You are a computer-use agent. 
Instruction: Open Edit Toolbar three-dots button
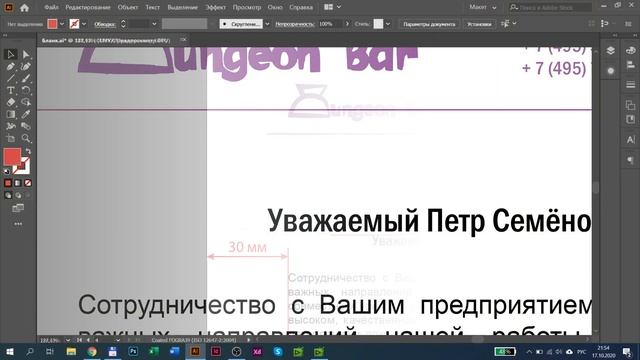pyautogui.click(x=18, y=224)
